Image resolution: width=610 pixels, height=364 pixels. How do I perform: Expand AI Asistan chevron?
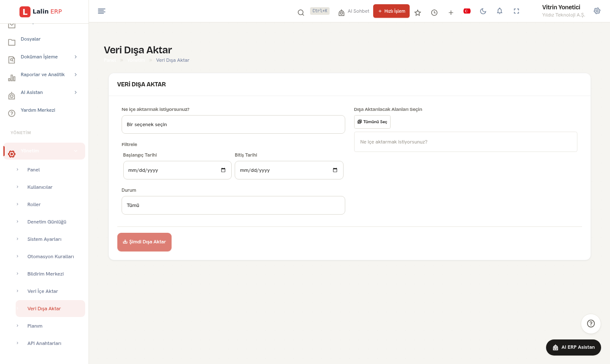tap(76, 92)
